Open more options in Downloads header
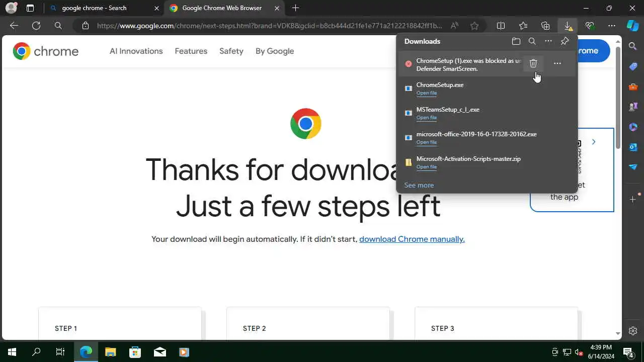The height and width of the screenshot is (362, 644). click(548, 41)
